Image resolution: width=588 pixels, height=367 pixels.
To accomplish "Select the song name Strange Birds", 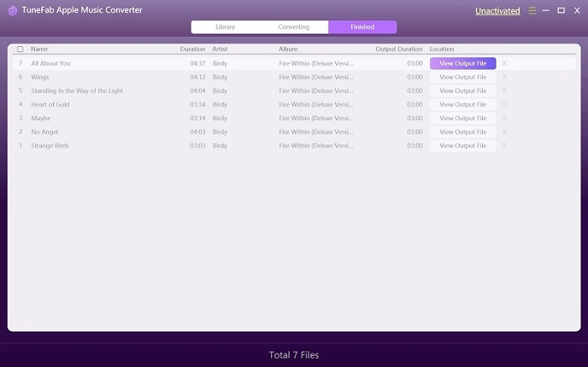I will click(50, 145).
